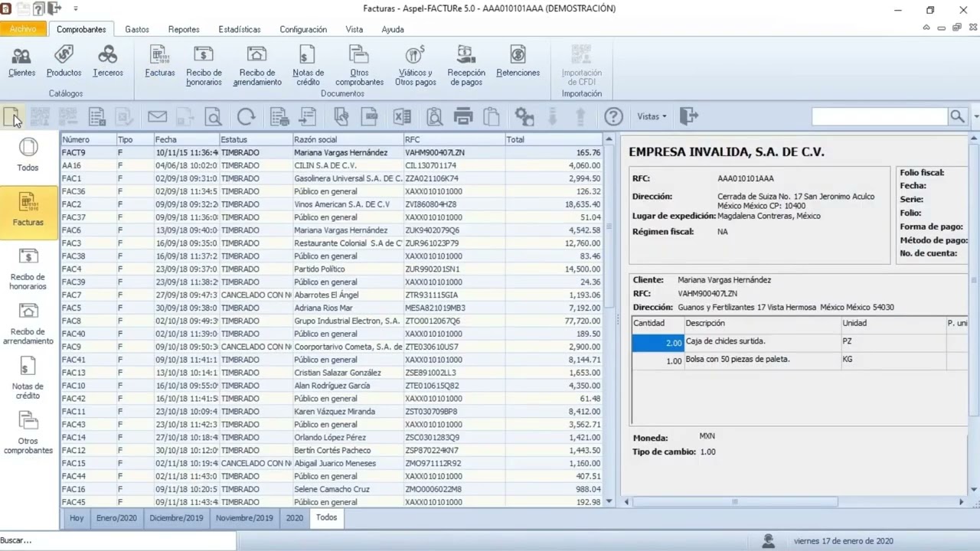This screenshot has height=551, width=980.
Task: Sort the table by Estatus column header
Action: pos(256,140)
